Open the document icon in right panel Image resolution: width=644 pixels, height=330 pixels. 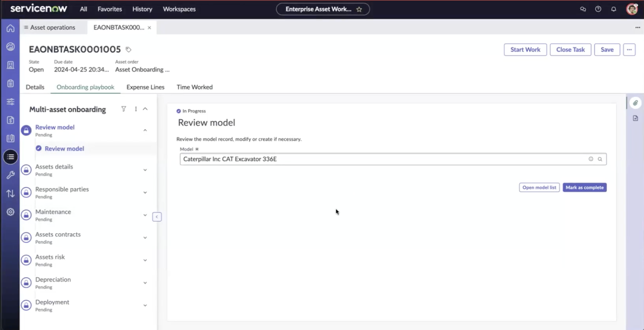[635, 118]
